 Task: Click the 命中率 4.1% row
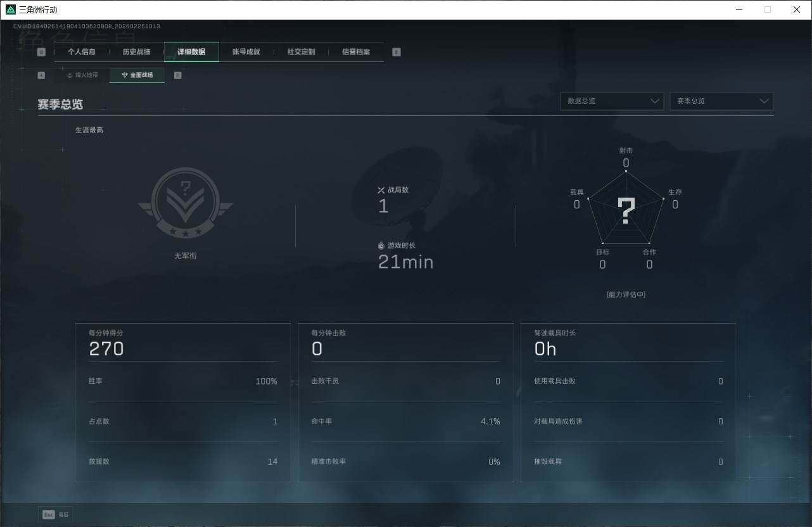tap(406, 421)
